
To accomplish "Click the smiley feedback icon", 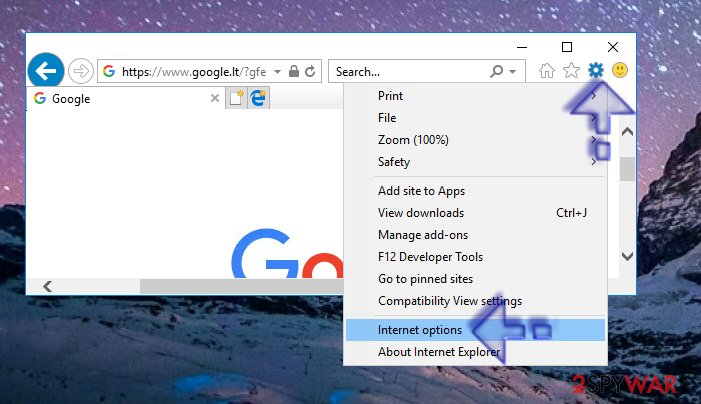I will click(620, 70).
